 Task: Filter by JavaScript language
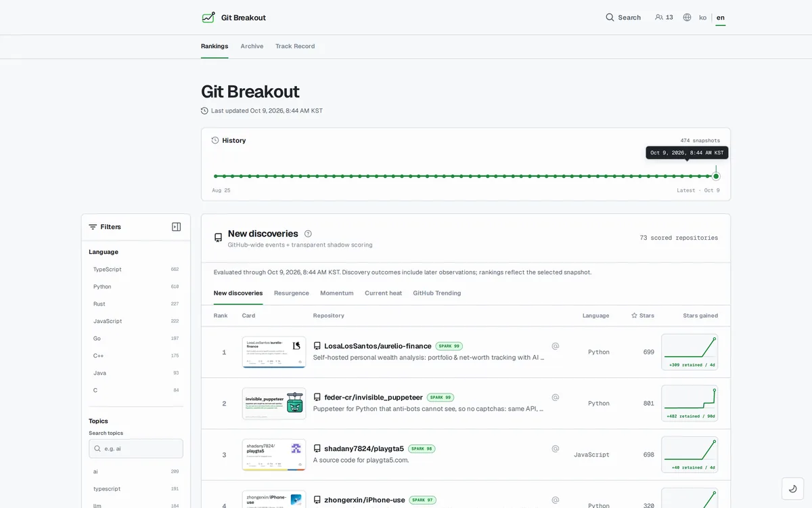(x=136, y=321)
